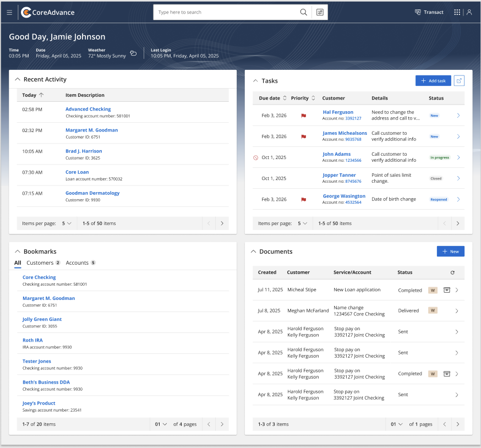Open Goodman Dermatology activity link
The width and height of the screenshot is (481, 448).
[x=92, y=193]
